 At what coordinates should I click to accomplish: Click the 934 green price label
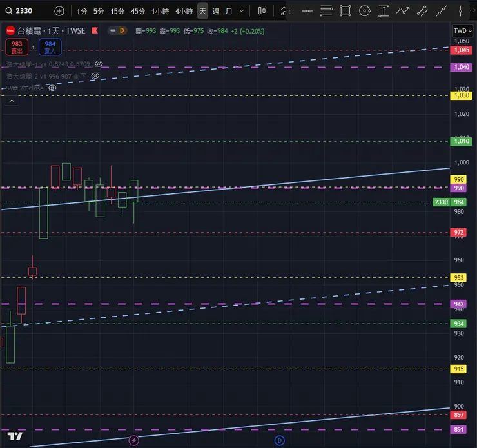point(458,324)
